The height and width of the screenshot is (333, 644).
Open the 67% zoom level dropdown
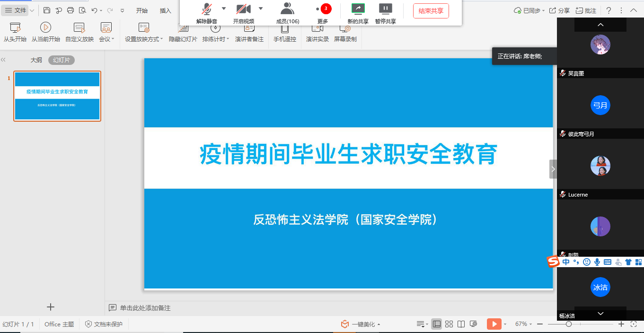pyautogui.click(x=524, y=324)
